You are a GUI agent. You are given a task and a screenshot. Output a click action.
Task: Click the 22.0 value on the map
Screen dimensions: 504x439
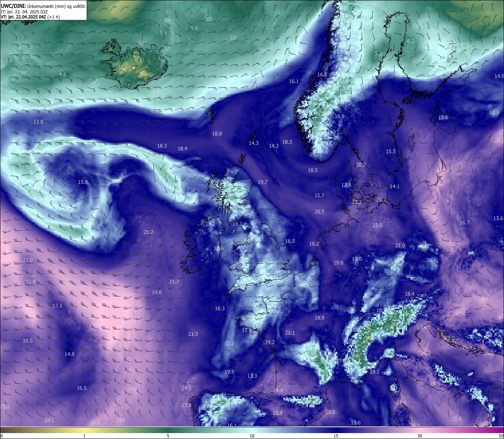point(28,260)
